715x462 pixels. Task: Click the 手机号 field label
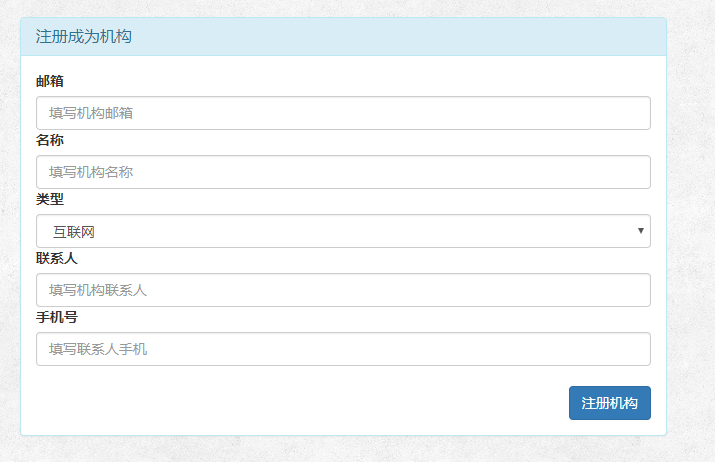point(57,317)
